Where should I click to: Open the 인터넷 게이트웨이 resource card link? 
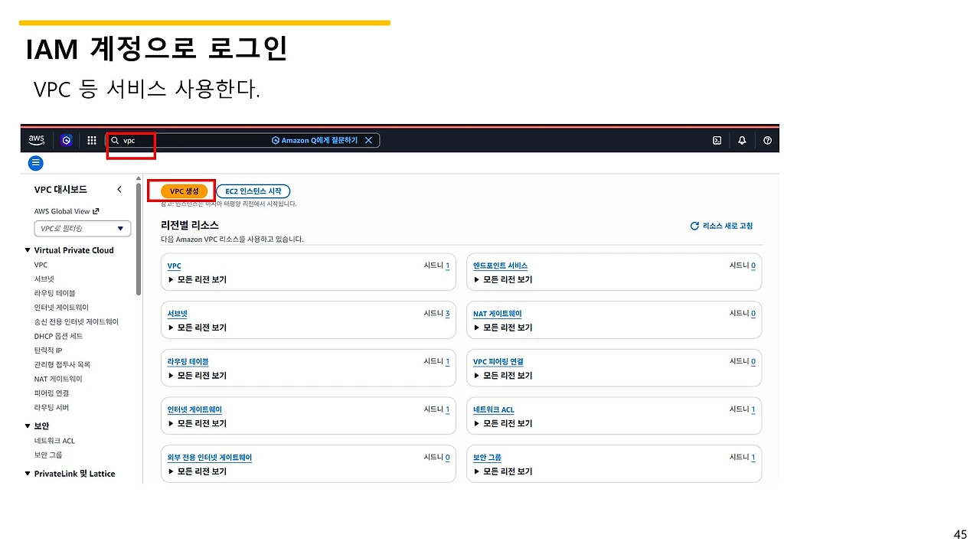click(x=194, y=409)
